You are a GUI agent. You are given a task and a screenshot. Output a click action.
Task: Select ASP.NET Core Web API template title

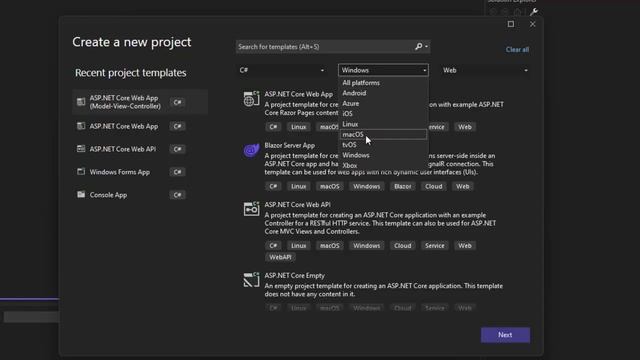pos(297,204)
